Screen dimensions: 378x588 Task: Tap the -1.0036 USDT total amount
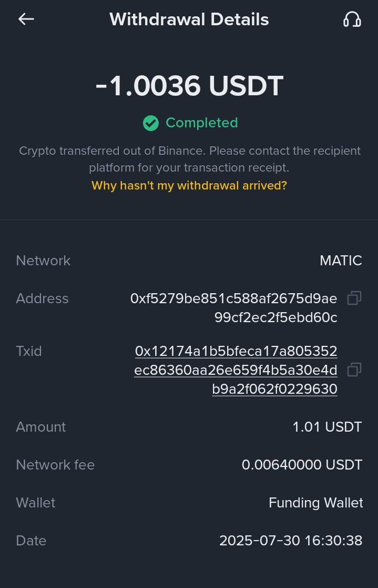(x=189, y=86)
